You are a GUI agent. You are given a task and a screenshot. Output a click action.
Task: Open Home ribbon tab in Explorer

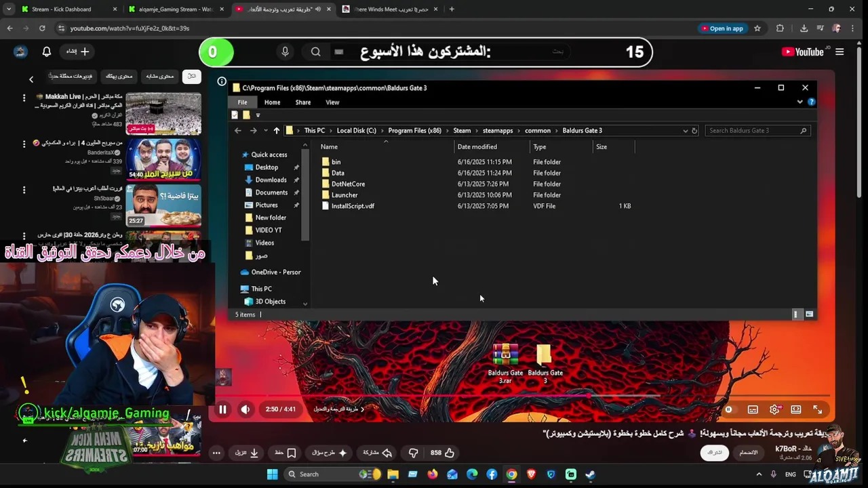click(x=272, y=102)
